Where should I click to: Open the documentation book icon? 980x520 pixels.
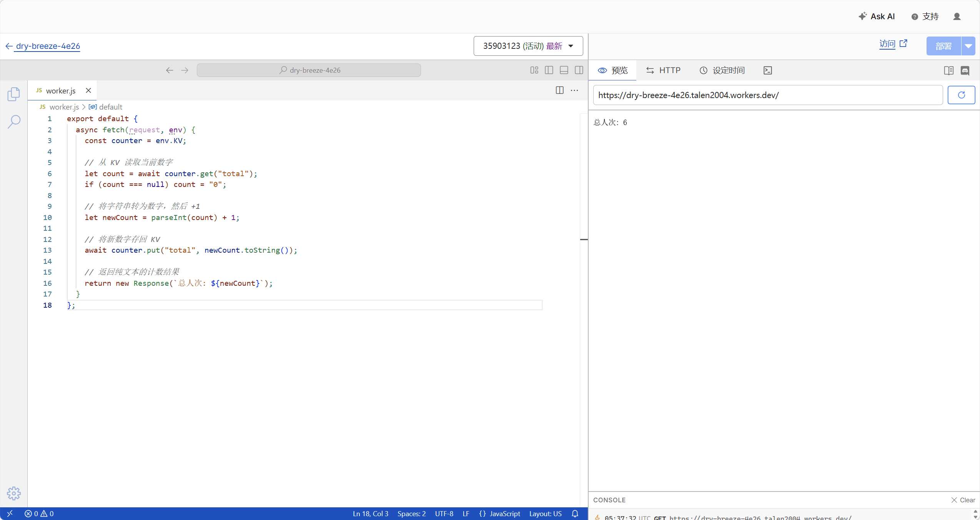pyautogui.click(x=948, y=70)
